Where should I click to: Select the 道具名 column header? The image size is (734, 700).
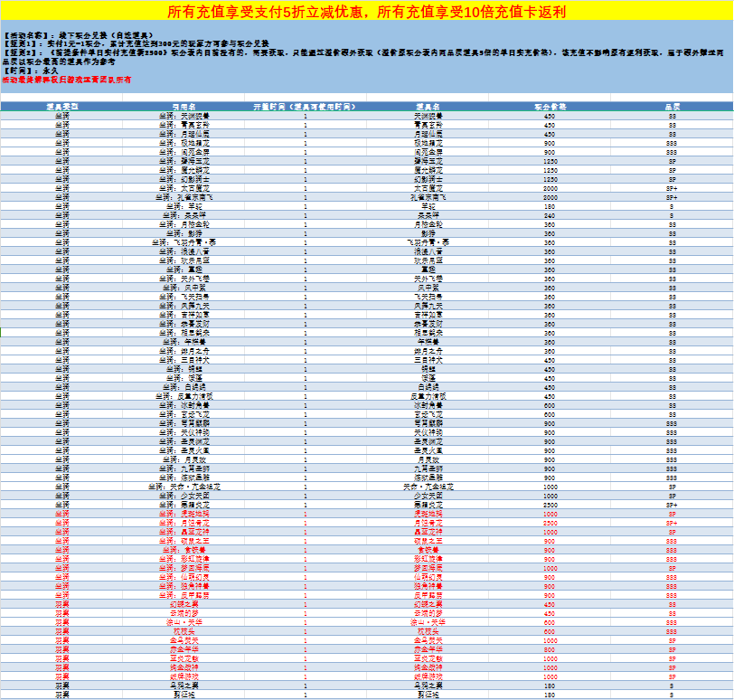coord(428,107)
